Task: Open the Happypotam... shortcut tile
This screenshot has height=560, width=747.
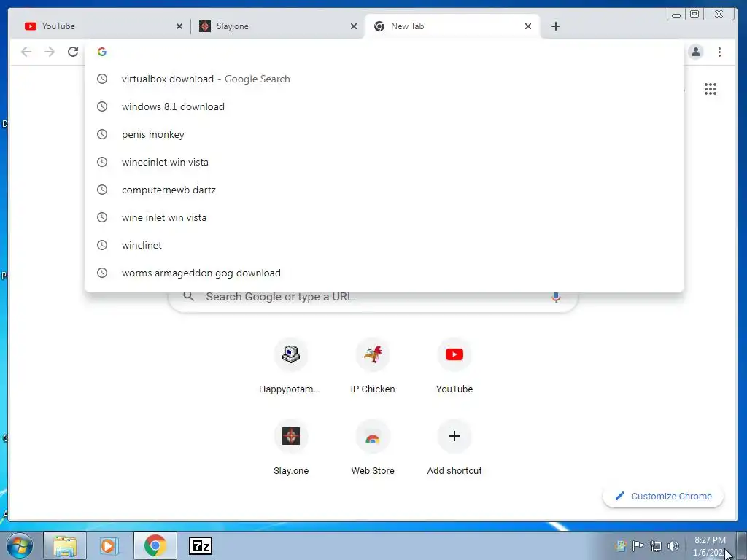Action: (x=290, y=366)
